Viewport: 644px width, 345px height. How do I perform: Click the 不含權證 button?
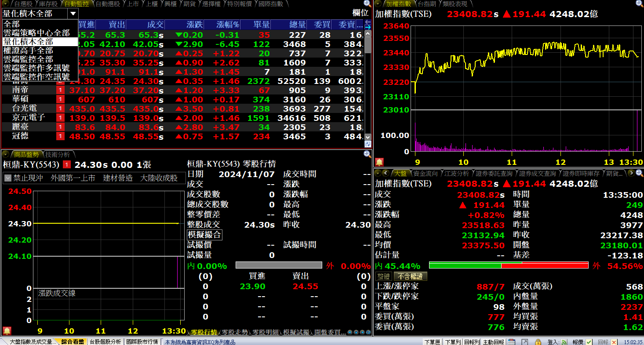coord(410,276)
